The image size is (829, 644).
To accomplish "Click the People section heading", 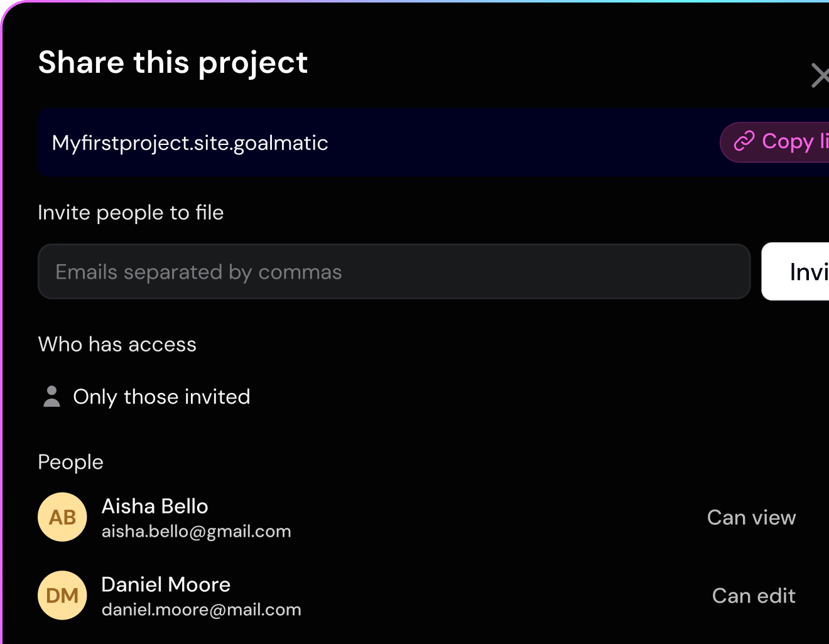I will coord(70,462).
